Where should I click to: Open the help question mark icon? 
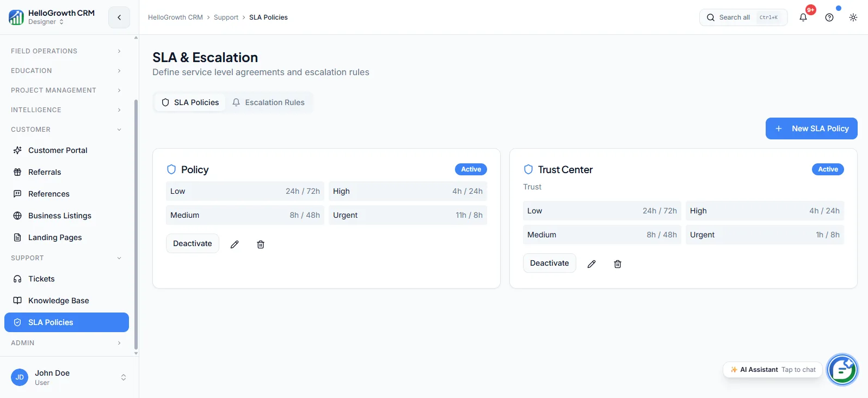click(829, 17)
